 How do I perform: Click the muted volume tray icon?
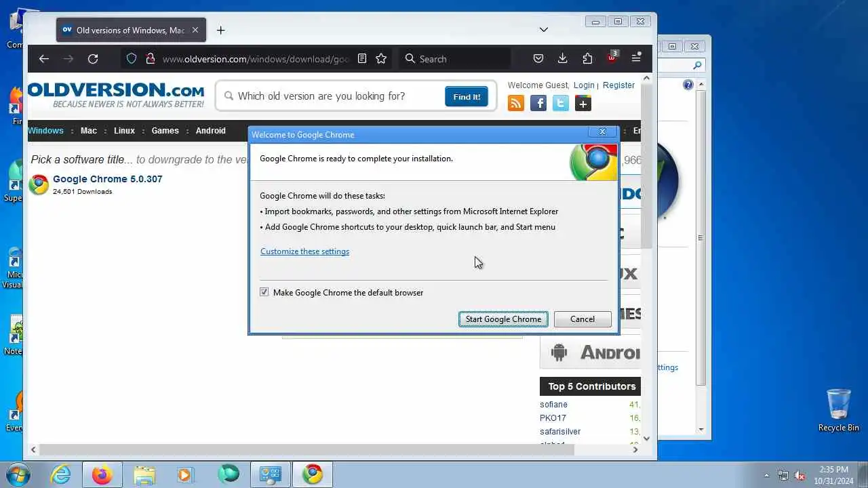click(799, 475)
